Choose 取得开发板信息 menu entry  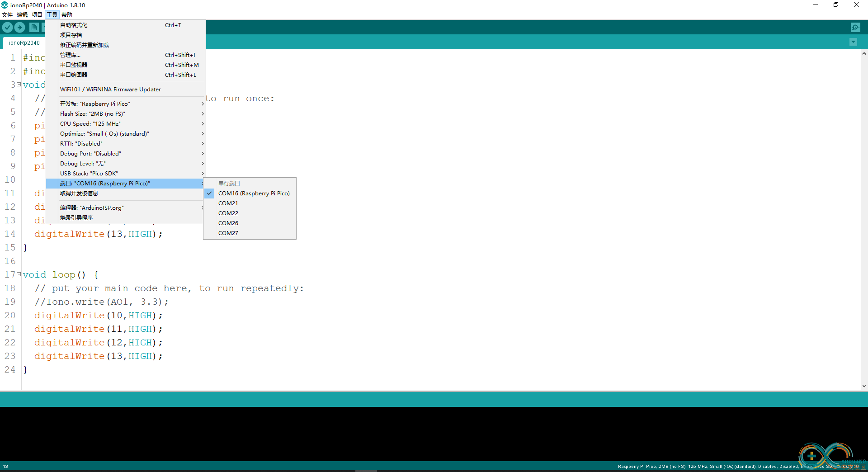126,194
